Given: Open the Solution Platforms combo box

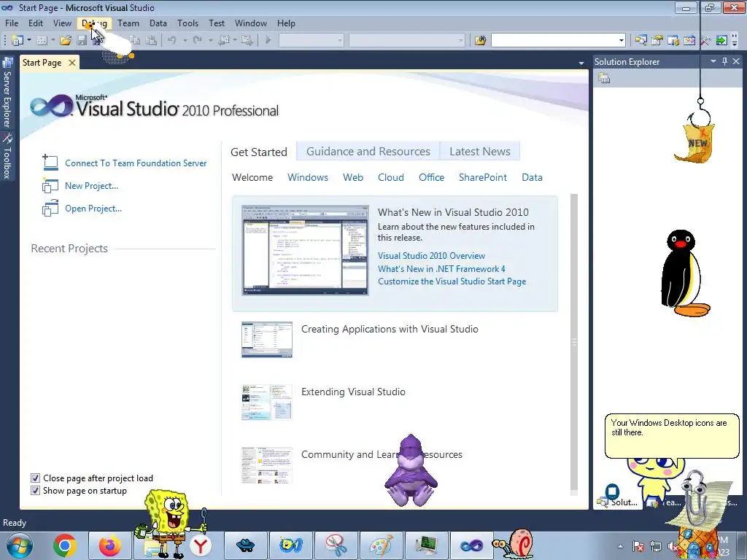Looking at the screenshot, I should (x=407, y=41).
